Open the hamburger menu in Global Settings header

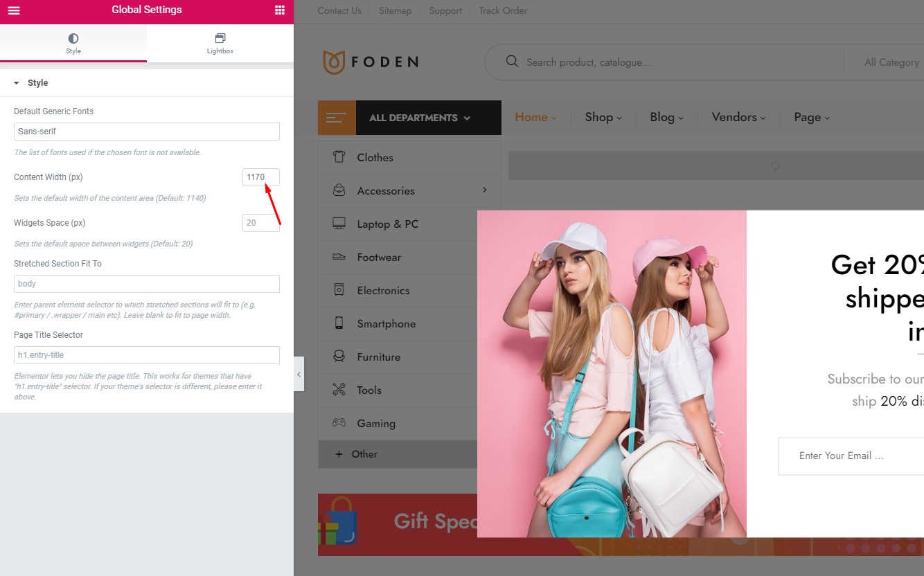tap(14, 10)
